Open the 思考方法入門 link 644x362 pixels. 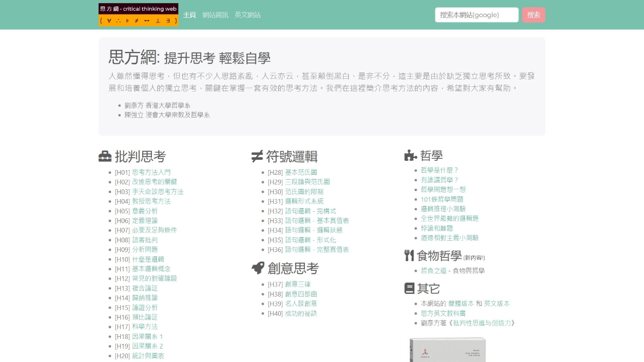151,173
